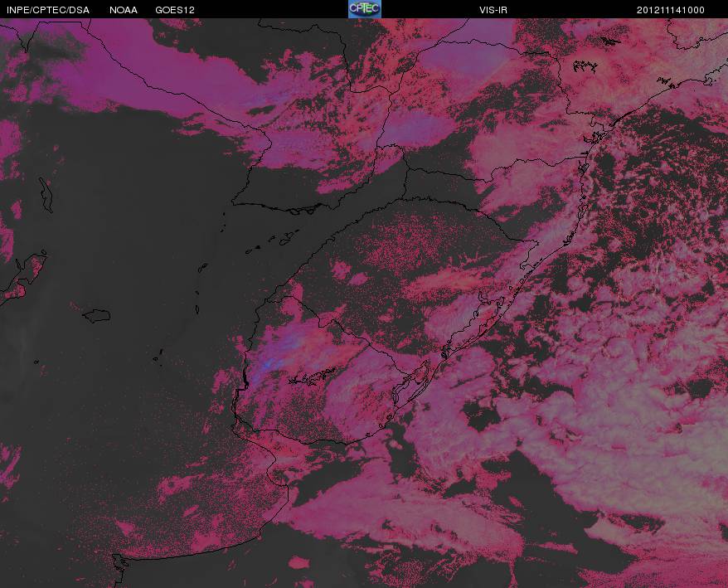Click the 201211141000 timestamp
The width and height of the screenshot is (728, 588).
click(x=671, y=10)
